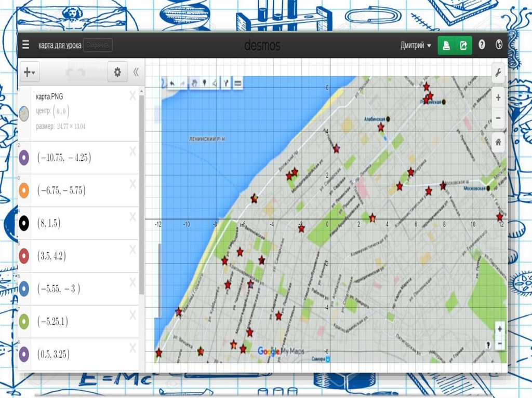Delete the (−6.75, −5.75) point row
The height and width of the screenshot is (398, 532).
coord(132,184)
